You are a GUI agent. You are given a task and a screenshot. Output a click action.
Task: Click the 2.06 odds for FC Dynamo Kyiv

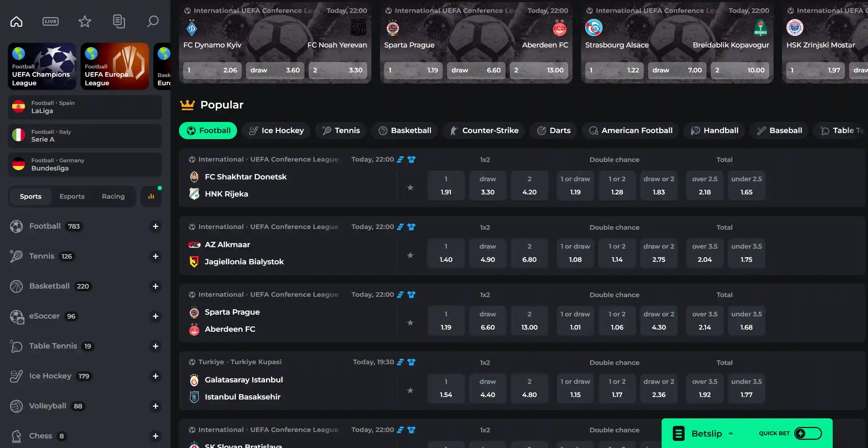point(212,70)
